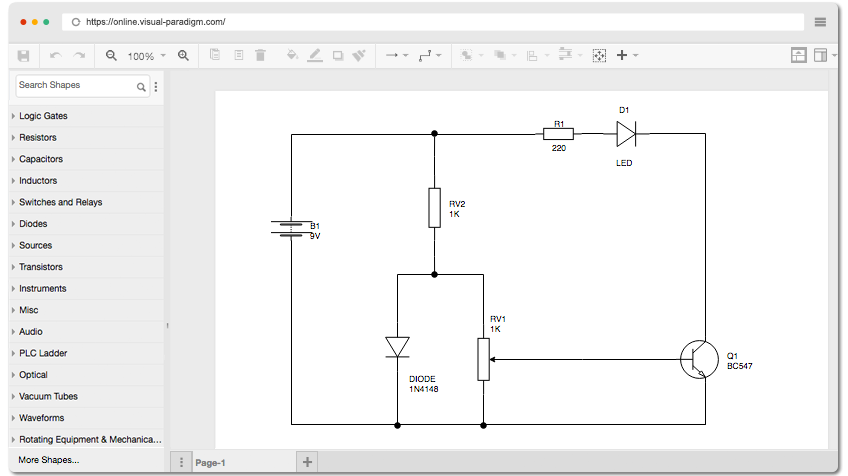This screenshot has height=476, width=848.
Task: Click the copy icon in toolbar
Action: click(x=215, y=55)
